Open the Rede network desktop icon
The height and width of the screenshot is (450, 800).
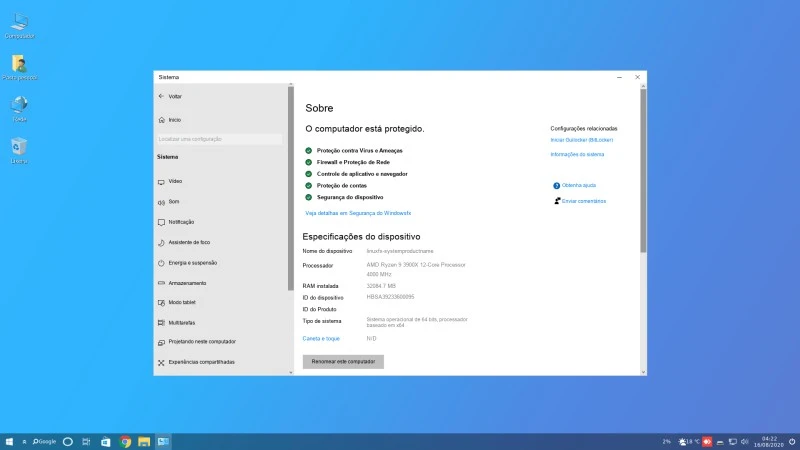click(19, 109)
